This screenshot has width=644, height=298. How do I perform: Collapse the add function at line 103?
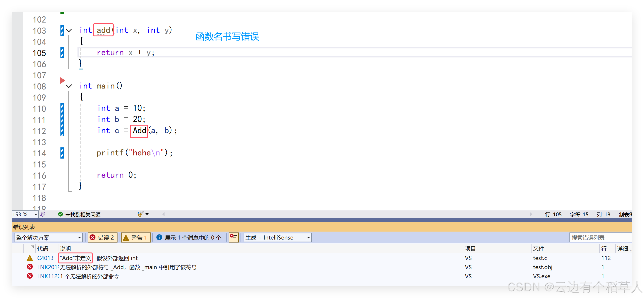click(69, 30)
